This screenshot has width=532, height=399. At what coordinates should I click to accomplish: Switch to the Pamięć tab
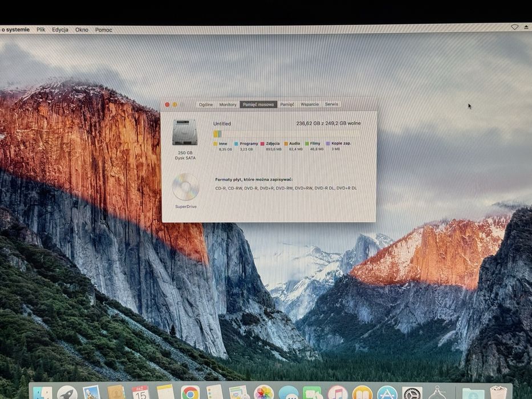pos(287,104)
